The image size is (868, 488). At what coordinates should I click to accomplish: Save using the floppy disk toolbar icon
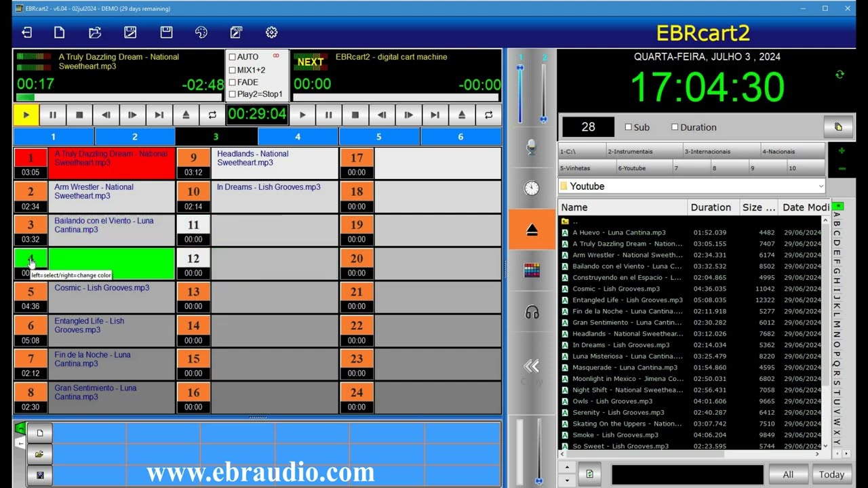click(x=166, y=33)
